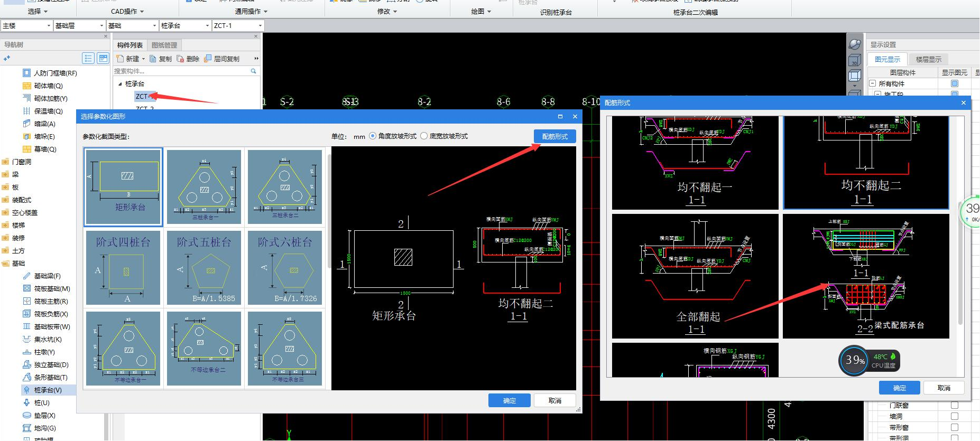The image size is (980, 441).
Task: Select the 筏板基础(M) raft foundation icon
Action: coord(27,288)
